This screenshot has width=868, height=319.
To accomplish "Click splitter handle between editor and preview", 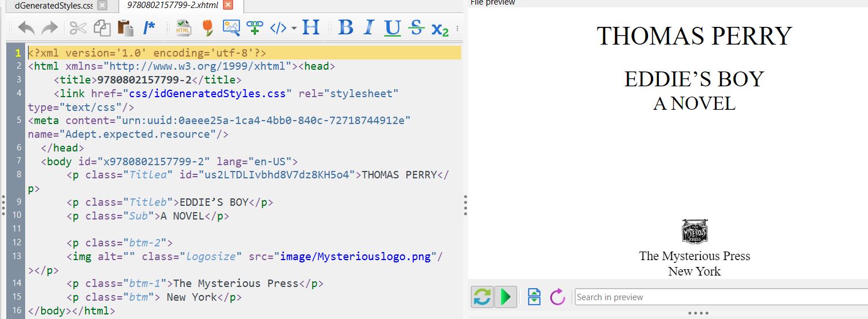I will (465, 205).
